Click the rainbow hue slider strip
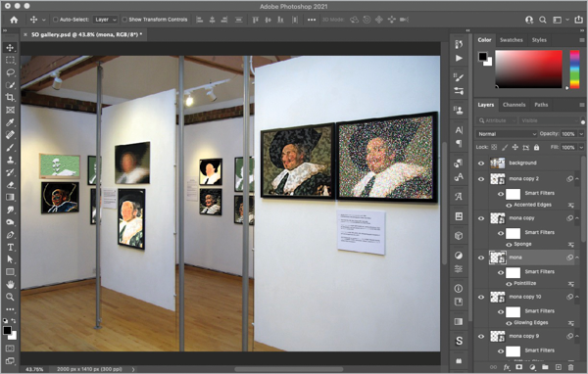 click(574, 70)
